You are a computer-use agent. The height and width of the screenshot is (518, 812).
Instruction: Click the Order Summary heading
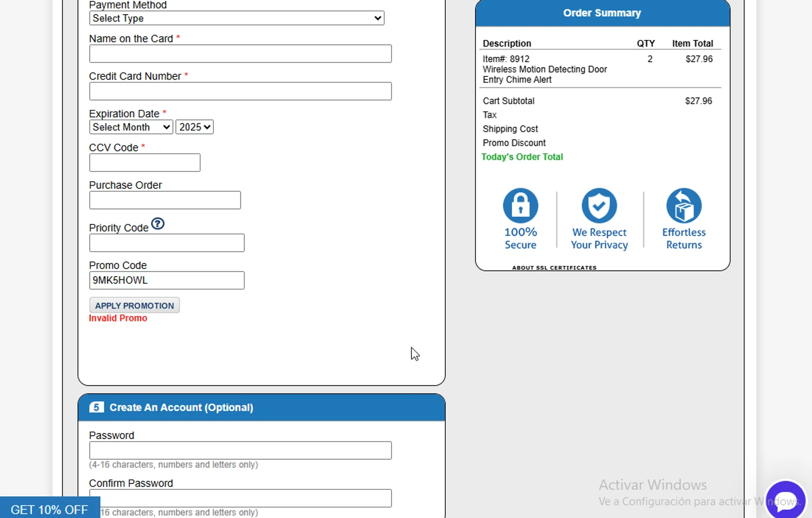tap(602, 13)
